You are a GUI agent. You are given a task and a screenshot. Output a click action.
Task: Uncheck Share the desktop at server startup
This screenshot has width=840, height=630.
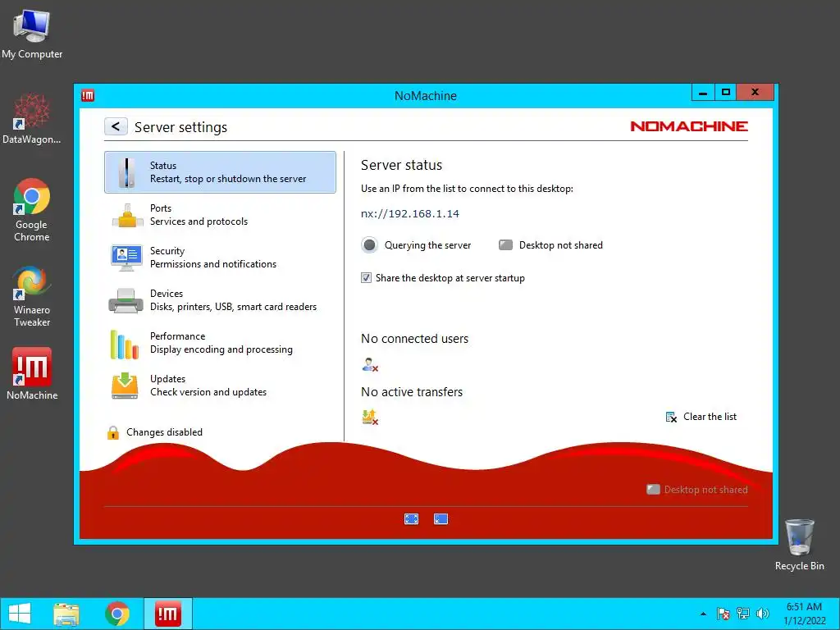pyautogui.click(x=366, y=277)
